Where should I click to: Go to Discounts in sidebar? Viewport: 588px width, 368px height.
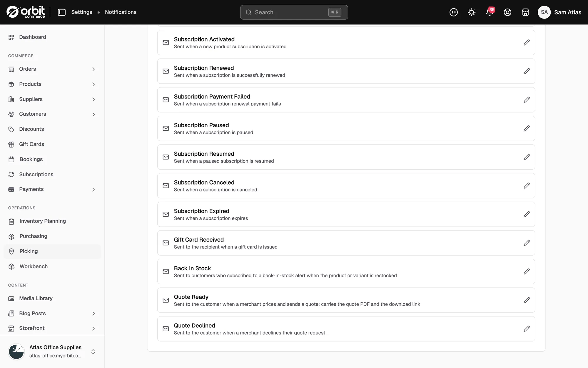point(52,129)
